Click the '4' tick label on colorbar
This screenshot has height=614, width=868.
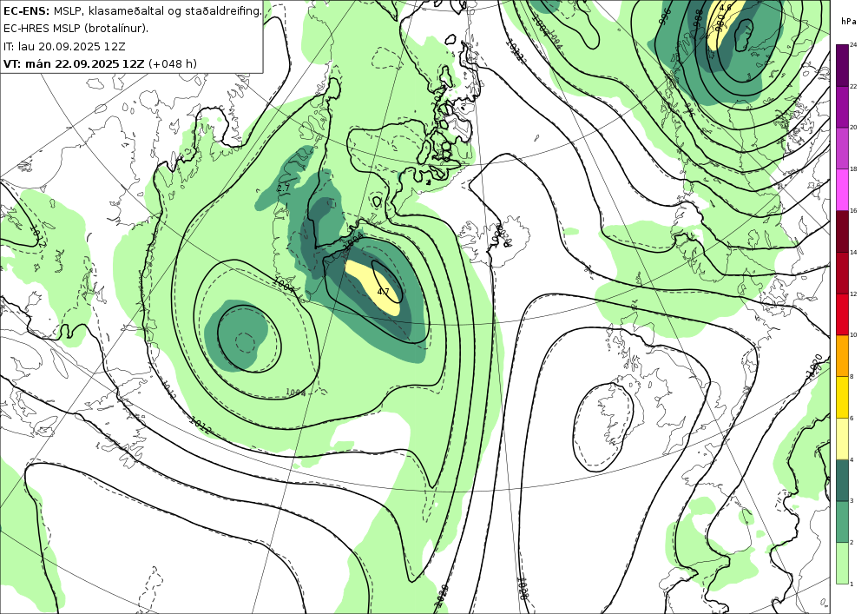[x=852, y=459]
